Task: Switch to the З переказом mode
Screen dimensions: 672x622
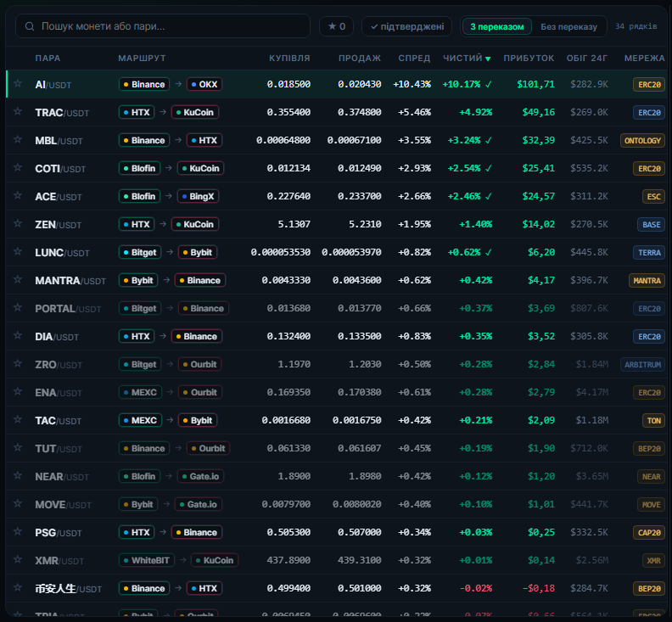Action: [497, 26]
